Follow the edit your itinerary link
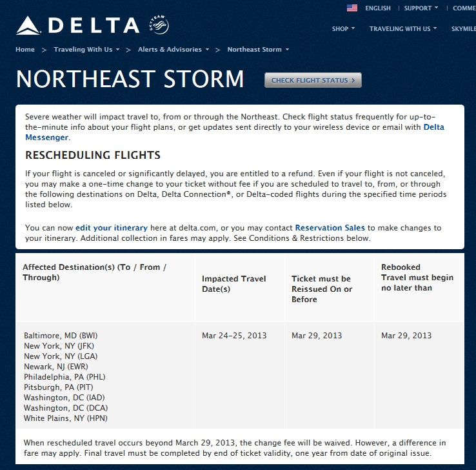The height and width of the screenshot is (470, 476). tap(111, 228)
